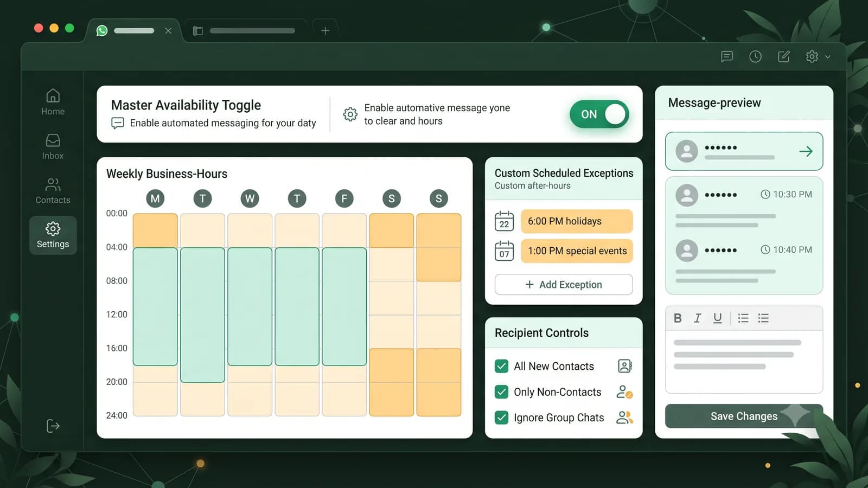Toggle underline formatting in editor
Viewport: 868px width, 488px height.
pyautogui.click(x=717, y=318)
